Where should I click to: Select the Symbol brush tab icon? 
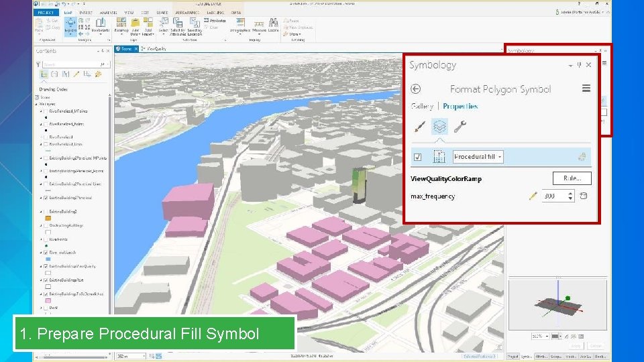tap(419, 127)
